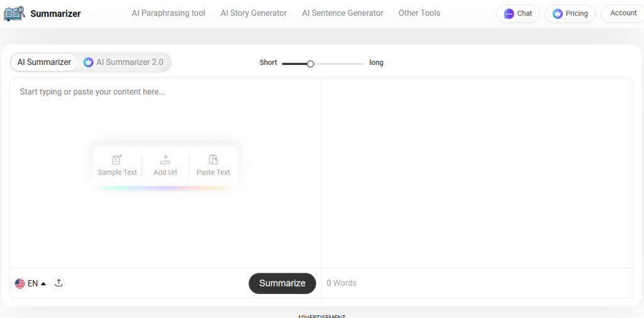Click the Paste Text clipboard icon
This screenshot has height=318, width=644.
click(x=213, y=159)
